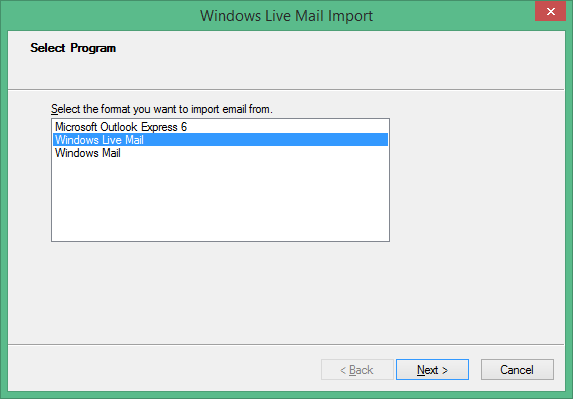This screenshot has width=573, height=399.
Task: Click the disabled Back button
Action: [x=357, y=370]
